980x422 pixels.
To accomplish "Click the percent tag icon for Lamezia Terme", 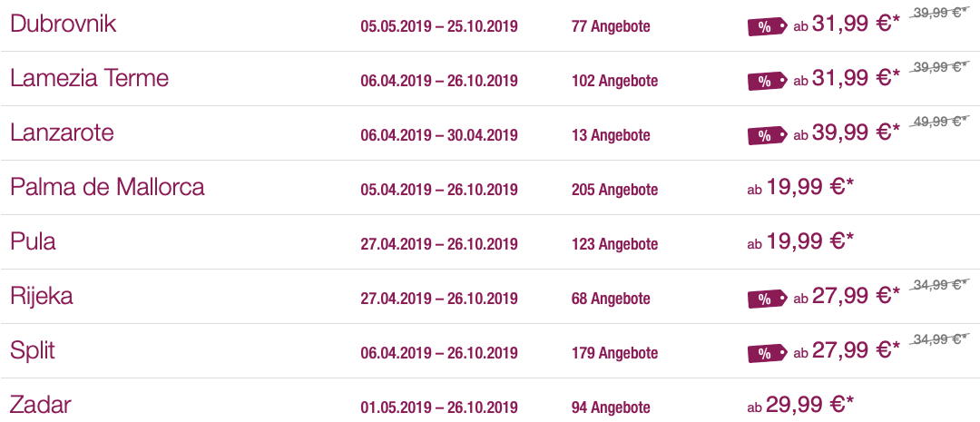I will [x=768, y=82].
